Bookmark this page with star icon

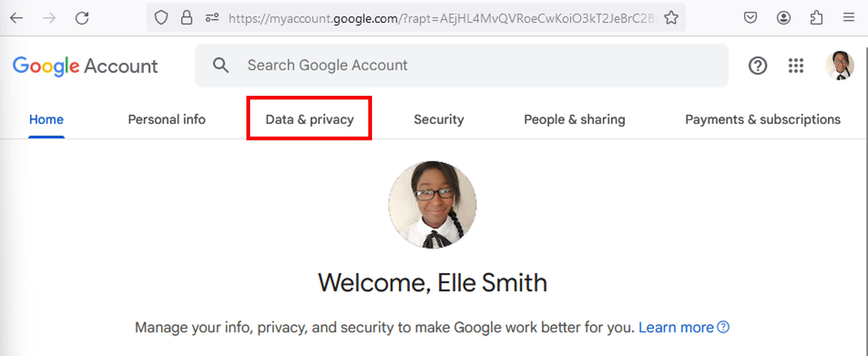click(x=671, y=18)
